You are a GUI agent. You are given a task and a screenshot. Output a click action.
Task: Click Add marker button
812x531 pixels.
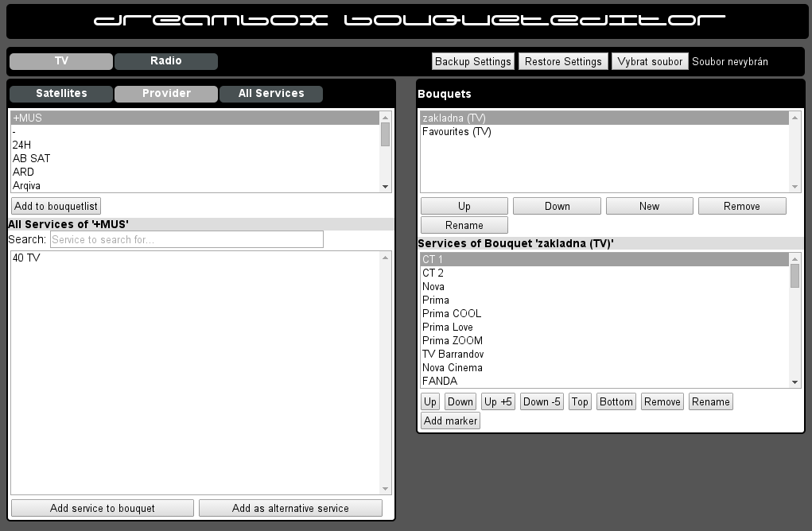[450, 421]
